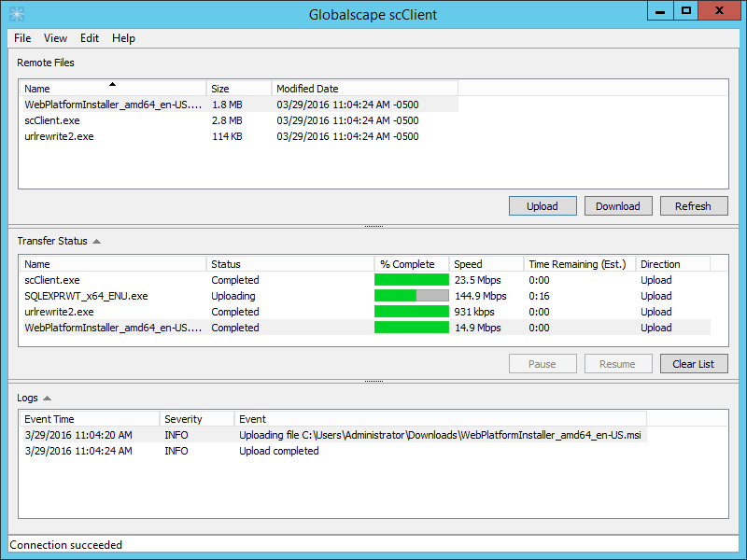Sort transfers by Status column header

(290, 264)
